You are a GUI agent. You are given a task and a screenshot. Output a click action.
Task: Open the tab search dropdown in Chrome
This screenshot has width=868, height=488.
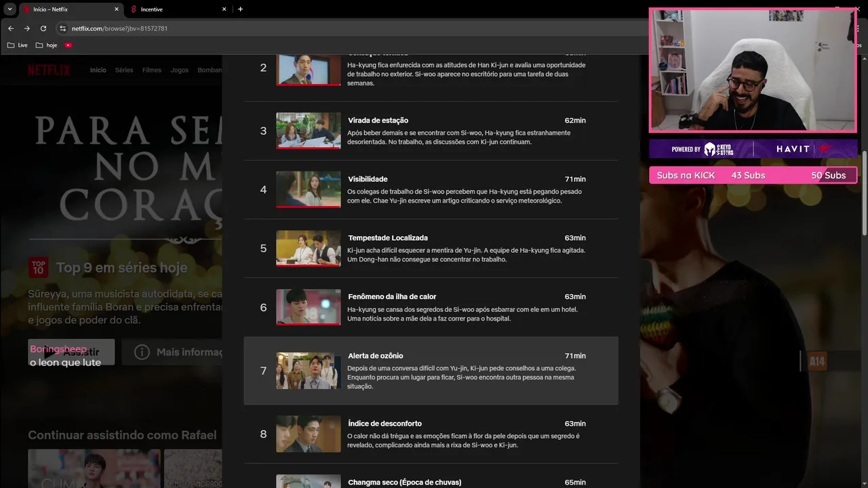point(9,9)
